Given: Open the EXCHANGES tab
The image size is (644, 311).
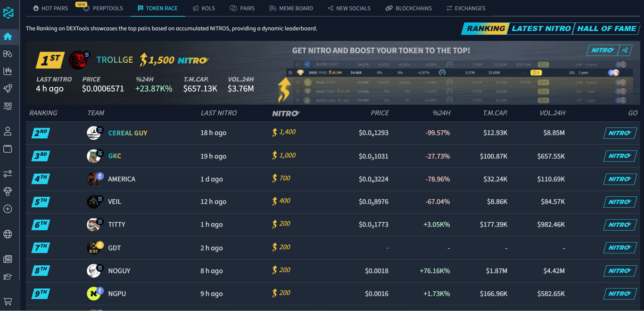Looking at the screenshot, I should point(466,8).
